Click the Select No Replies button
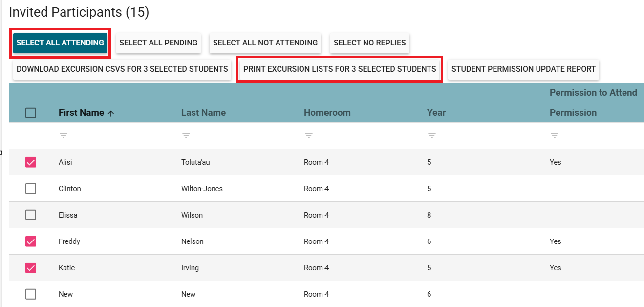The width and height of the screenshot is (644, 307). [x=369, y=43]
